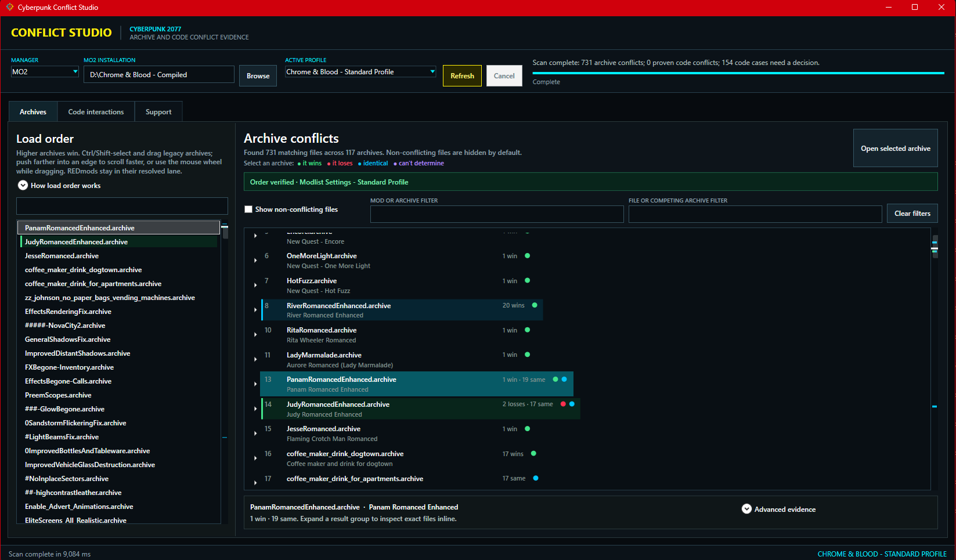Minimize the Cyberpunk Conflict Studio window
The width and height of the screenshot is (956, 560).
[889, 7]
